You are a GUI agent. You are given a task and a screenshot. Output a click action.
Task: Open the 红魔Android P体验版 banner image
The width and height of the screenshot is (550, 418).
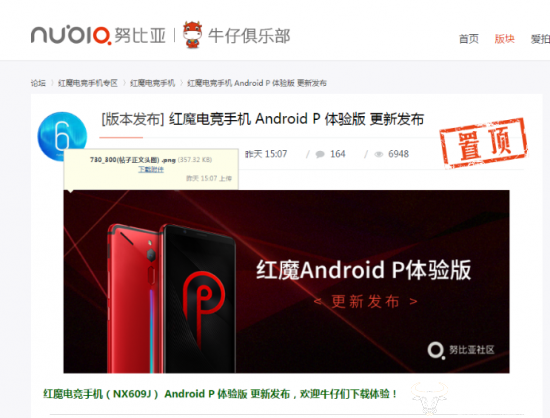[286, 281]
